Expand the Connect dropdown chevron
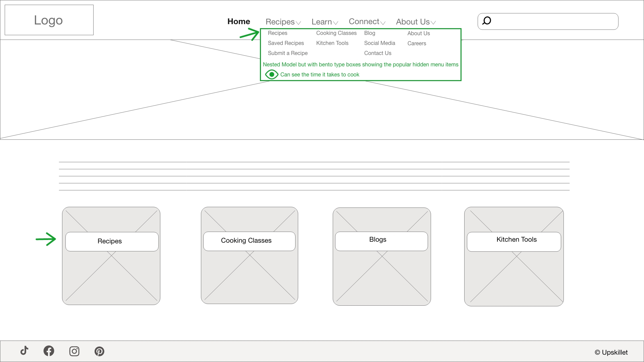This screenshot has height=362, width=644. (x=383, y=23)
